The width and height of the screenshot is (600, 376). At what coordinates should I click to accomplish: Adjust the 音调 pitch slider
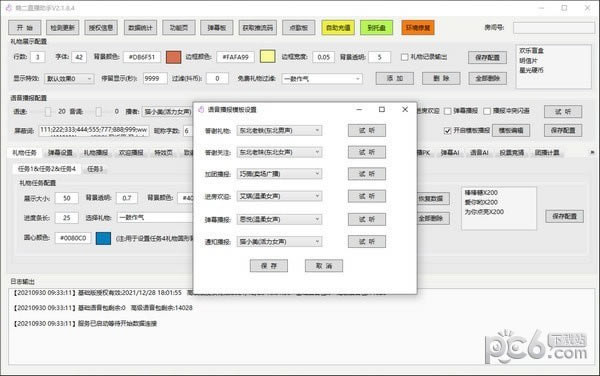(98, 112)
